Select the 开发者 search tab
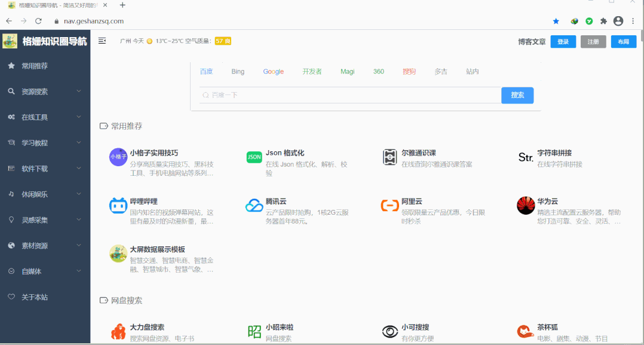 [312, 72]
